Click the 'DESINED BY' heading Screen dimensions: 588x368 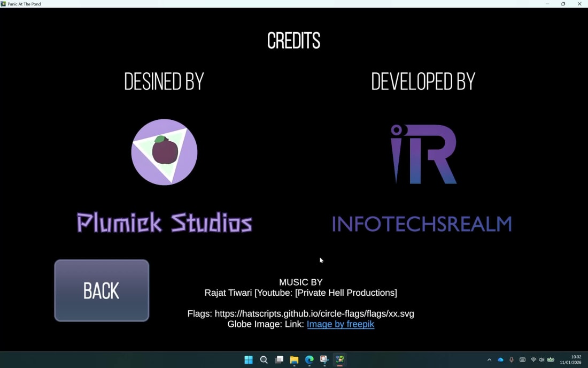(164, 81)
